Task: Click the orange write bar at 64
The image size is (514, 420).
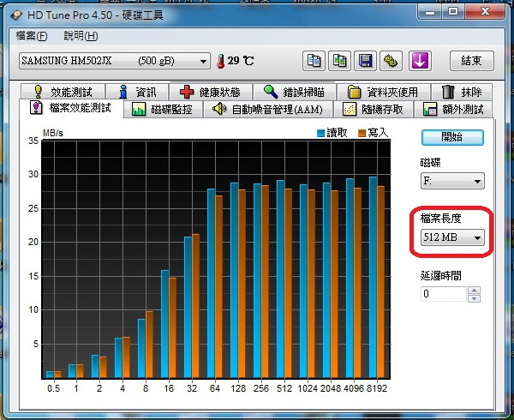Action: (x=218, y=287)
